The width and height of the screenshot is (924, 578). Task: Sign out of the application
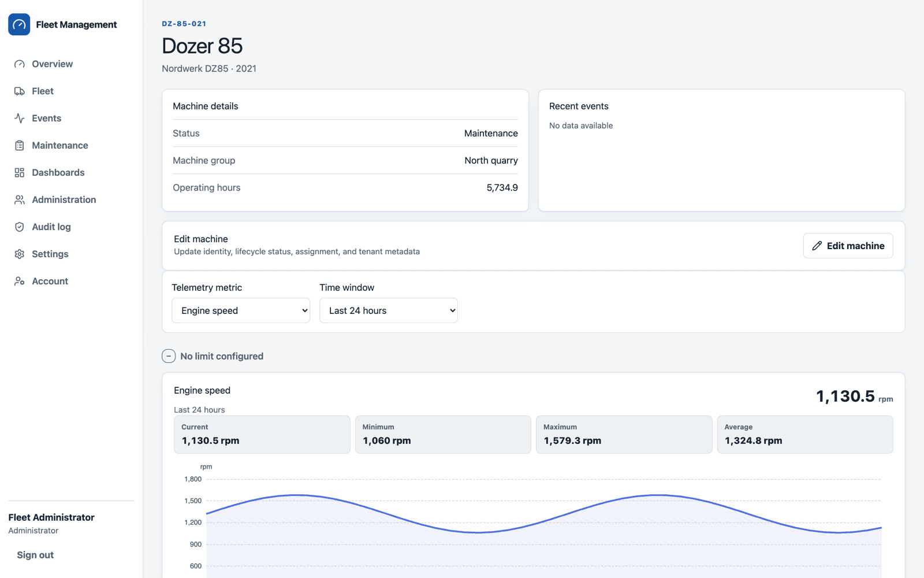(x=35, y=555)
